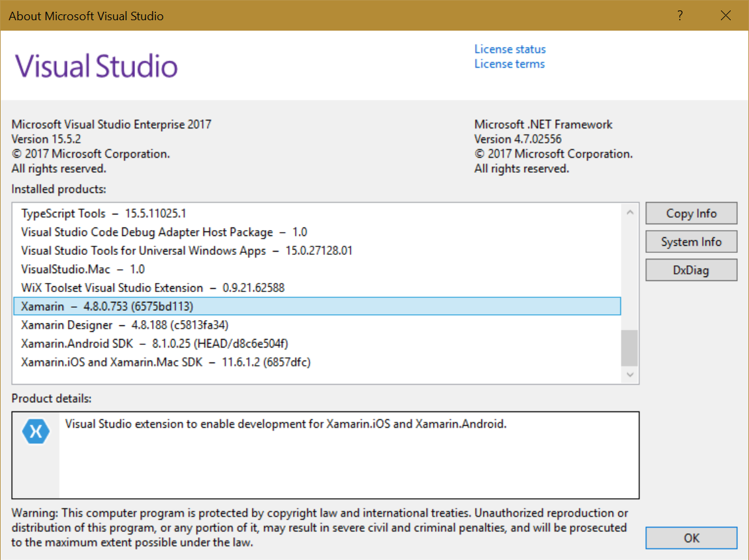Click the Visual Studio logo
This screenshot has width=749, height=560.
(x=95, y=64)
